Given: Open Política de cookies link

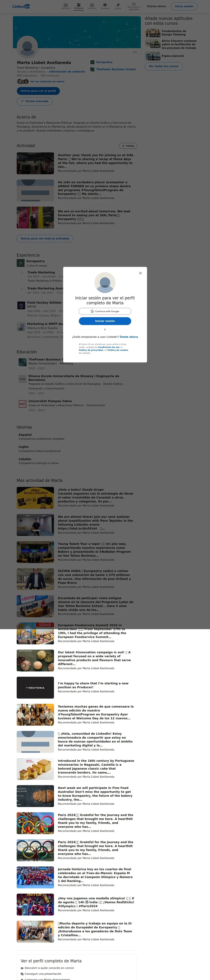Looking at the screenshot, I should [x=118, y=350].
